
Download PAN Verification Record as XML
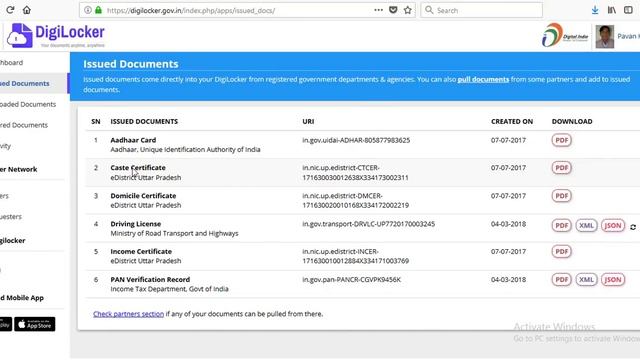coord(586,280)
